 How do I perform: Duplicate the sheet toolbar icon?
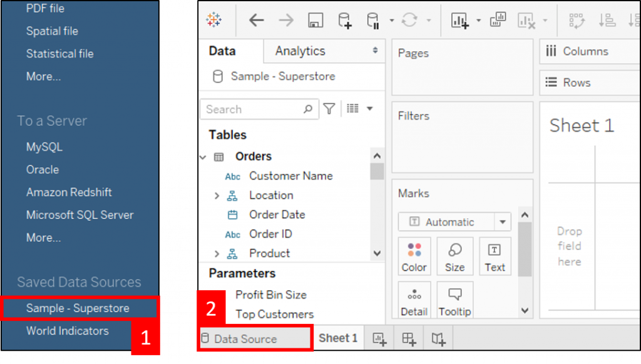(498, 19)
